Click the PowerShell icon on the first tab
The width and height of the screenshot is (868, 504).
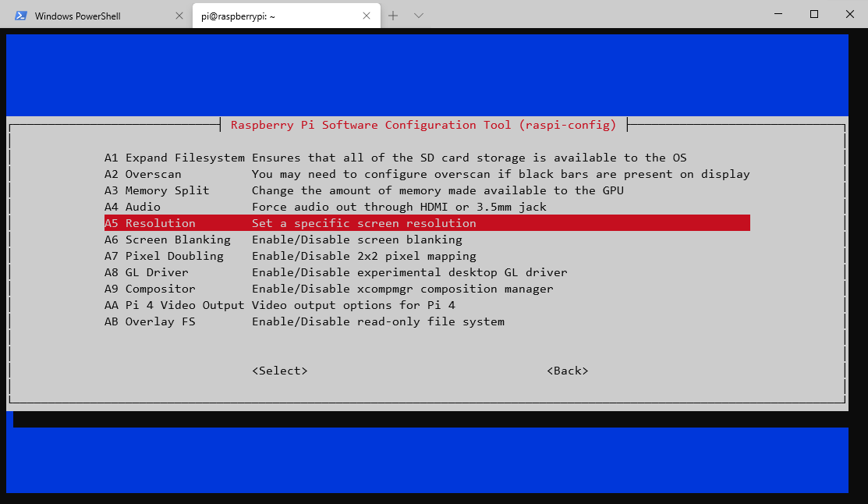pos(21,16)
